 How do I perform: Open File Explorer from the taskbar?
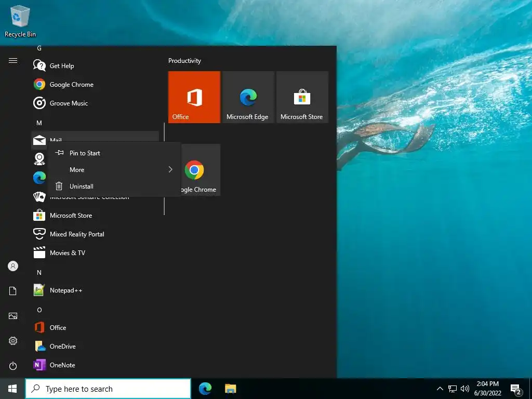(x=230, y=389)
